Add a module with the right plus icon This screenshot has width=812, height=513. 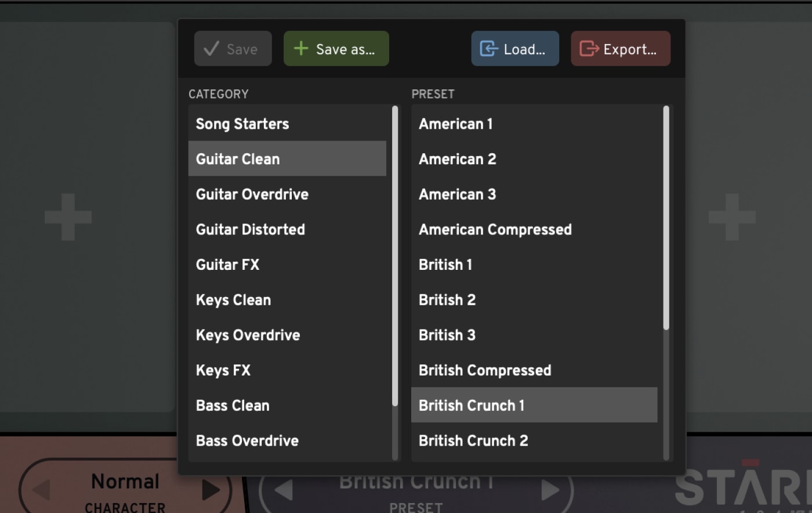[732, 217]
